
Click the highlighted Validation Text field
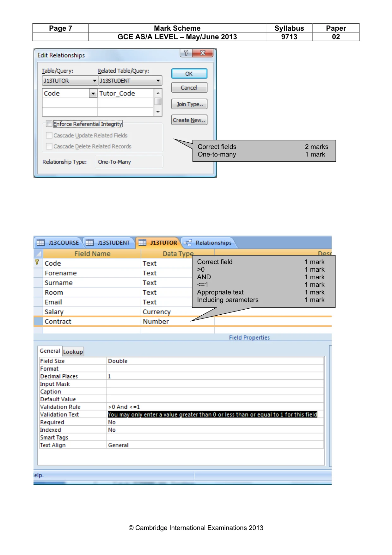[215, 414]
